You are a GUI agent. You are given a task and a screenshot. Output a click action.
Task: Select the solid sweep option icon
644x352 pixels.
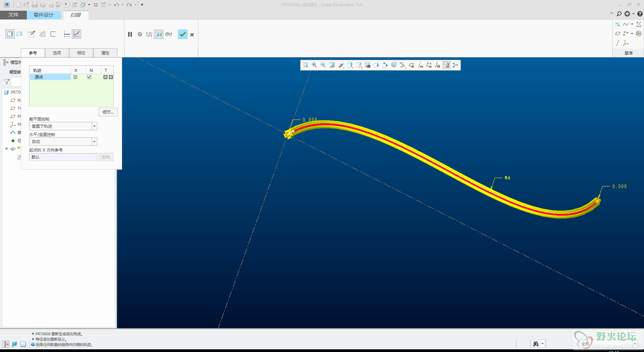click(x=10, y=34)
